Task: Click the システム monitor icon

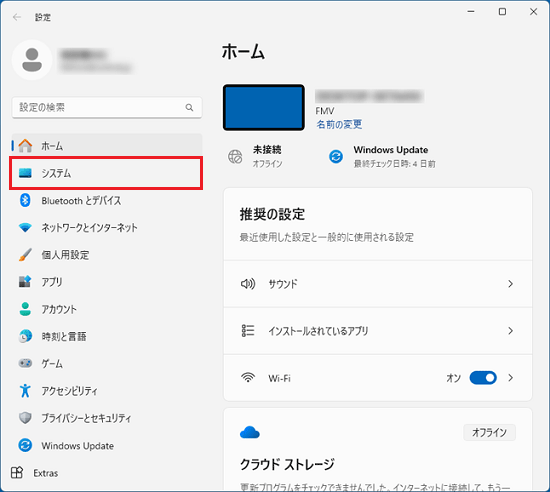Action: tap(25, 173)
